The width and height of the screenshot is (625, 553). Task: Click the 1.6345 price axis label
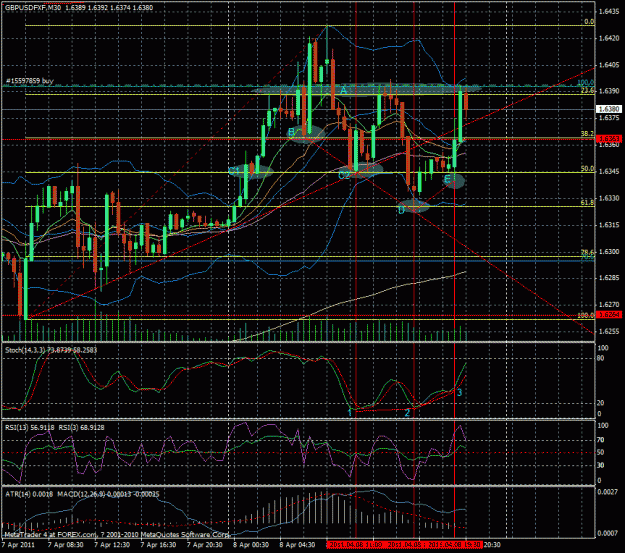coord(609,171)
